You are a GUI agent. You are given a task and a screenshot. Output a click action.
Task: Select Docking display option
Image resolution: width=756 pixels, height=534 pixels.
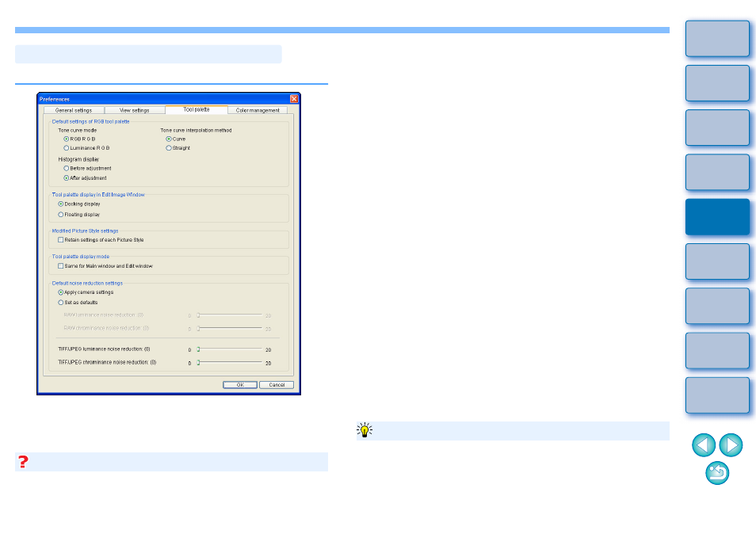pyautogui.click(x=79, y=204)
